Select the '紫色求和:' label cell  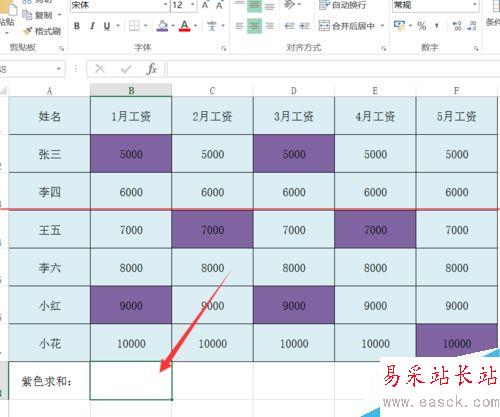(x=49, y=380)
